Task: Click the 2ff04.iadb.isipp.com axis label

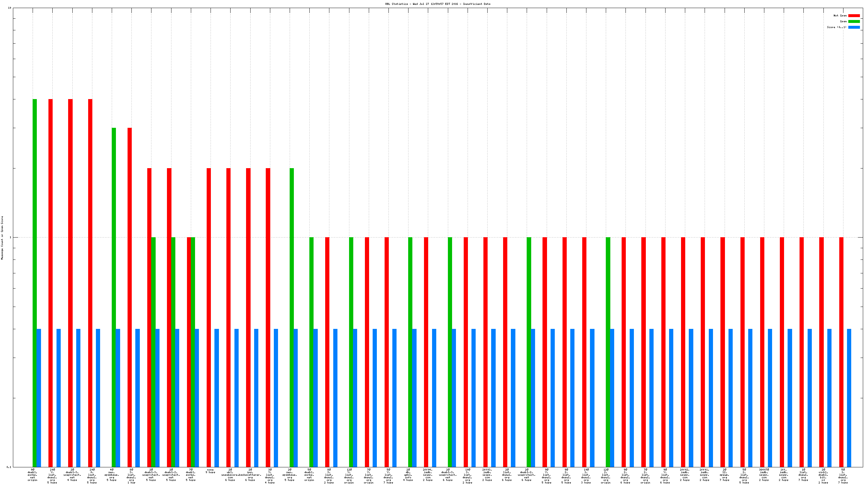Action: coord(428,475)
